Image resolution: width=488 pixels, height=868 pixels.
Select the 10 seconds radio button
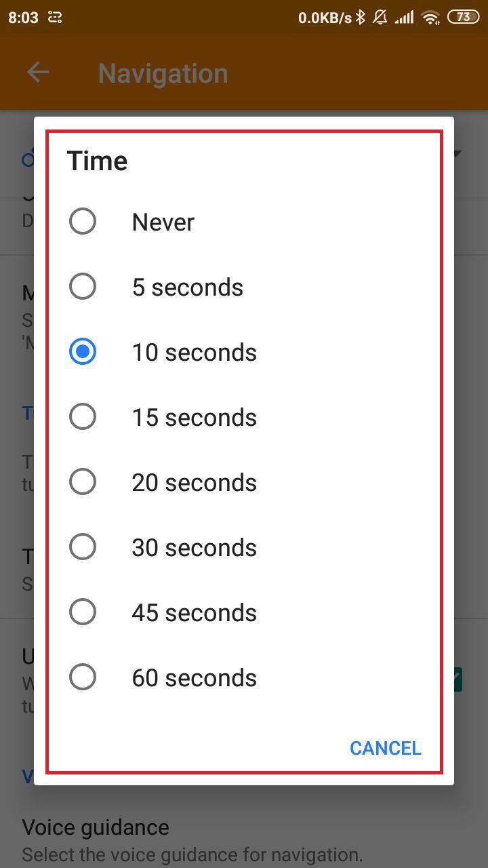pyautogui.click(x=83, y=352)
